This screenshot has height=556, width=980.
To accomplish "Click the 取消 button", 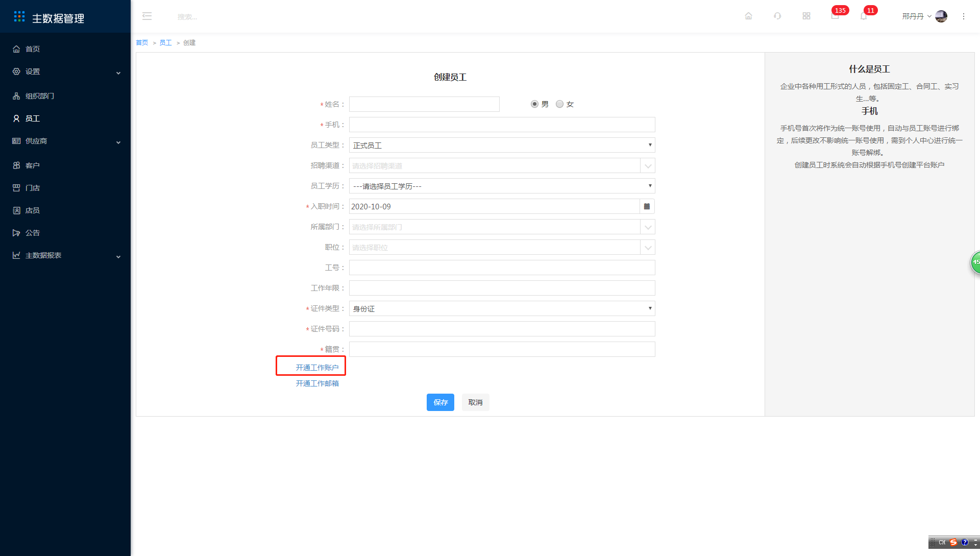I will tap(476, 402).
